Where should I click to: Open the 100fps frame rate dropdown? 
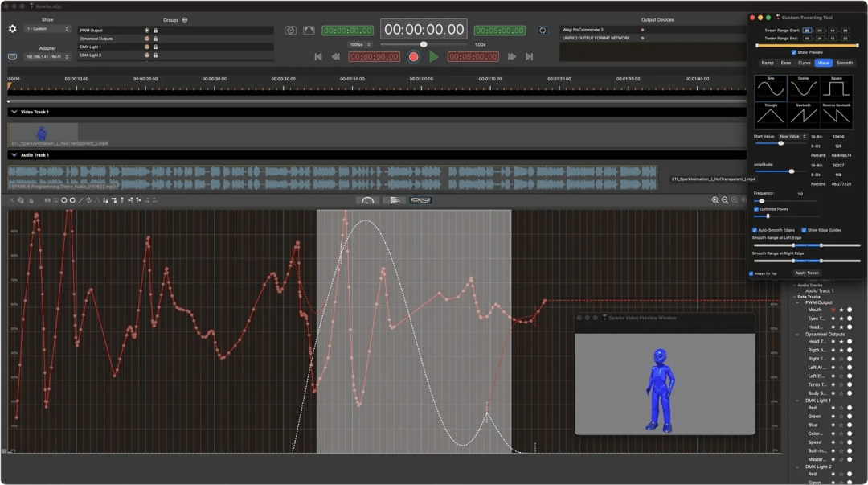pos(360,44)
